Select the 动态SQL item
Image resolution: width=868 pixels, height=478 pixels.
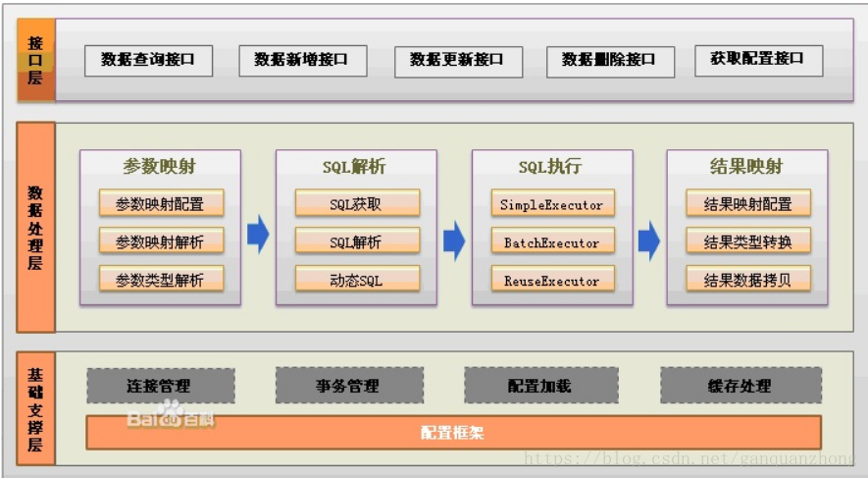pos(357,279)
